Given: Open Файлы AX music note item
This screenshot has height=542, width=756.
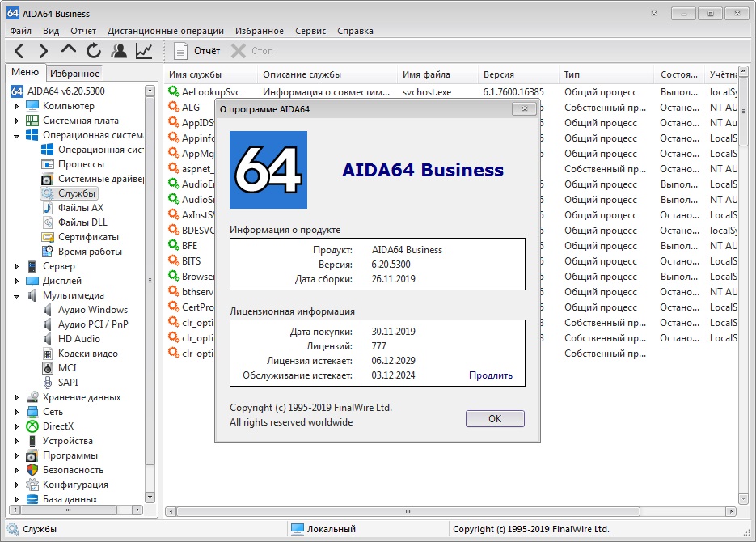Looking at the screenshot, I should [73, 207].
